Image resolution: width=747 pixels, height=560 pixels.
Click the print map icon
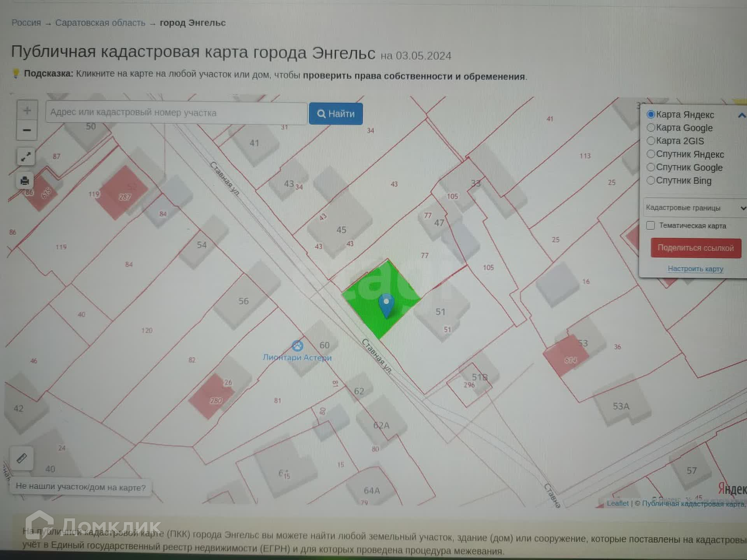[25, 181]
